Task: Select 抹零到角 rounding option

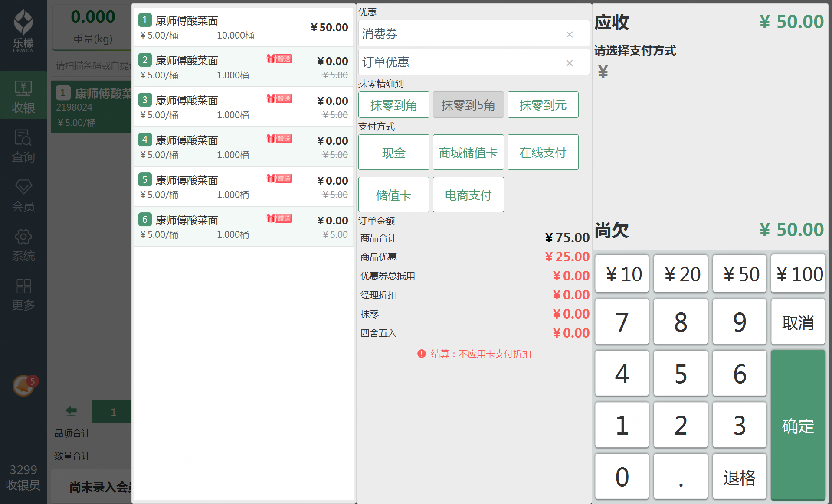Action: click(x=393, y=104)
